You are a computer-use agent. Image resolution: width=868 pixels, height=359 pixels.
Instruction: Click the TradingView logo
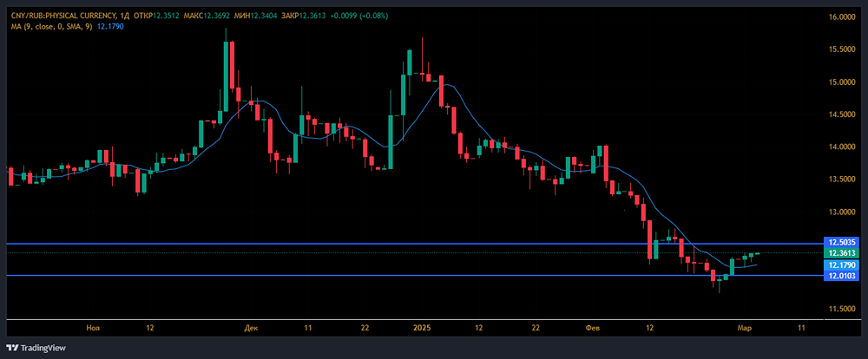[36, 348]
